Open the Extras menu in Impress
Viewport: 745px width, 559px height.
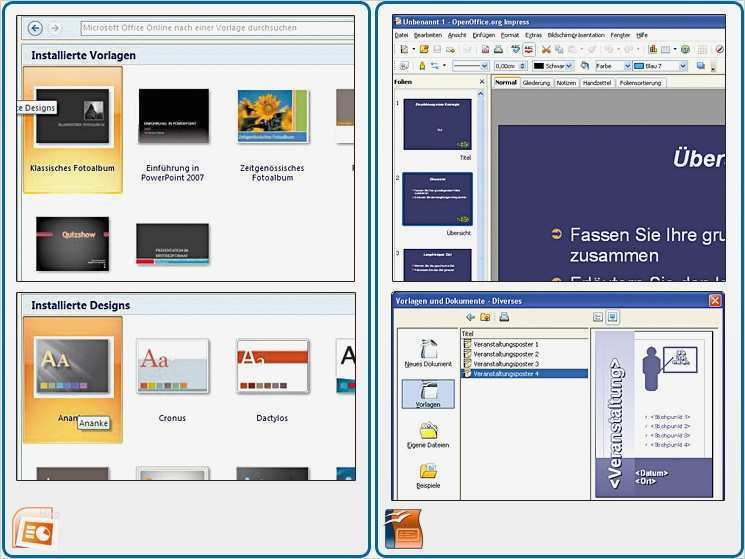click(533, 35)
